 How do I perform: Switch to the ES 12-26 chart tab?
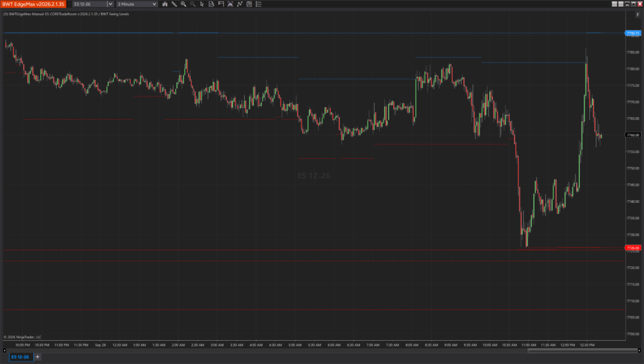click(x=21, y=357)
